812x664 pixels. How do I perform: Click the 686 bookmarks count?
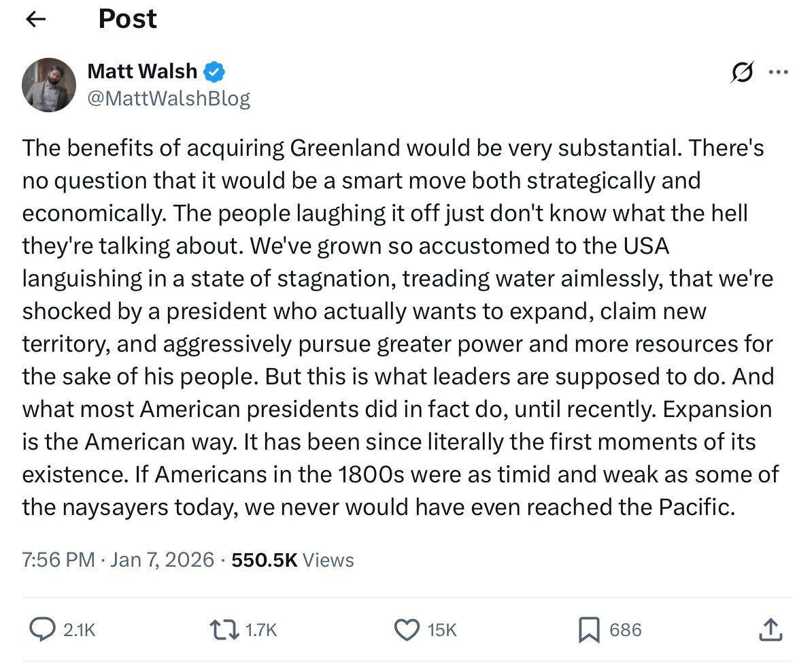tap(625, 631)
